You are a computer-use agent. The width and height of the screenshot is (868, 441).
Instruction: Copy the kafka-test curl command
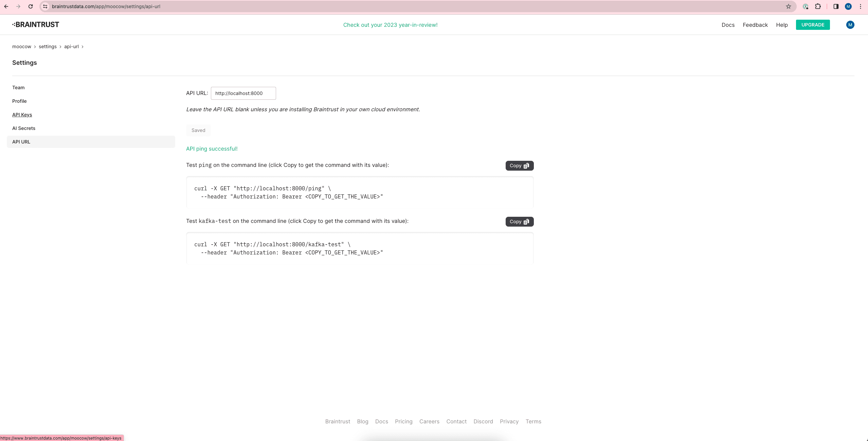pos(519,222)
